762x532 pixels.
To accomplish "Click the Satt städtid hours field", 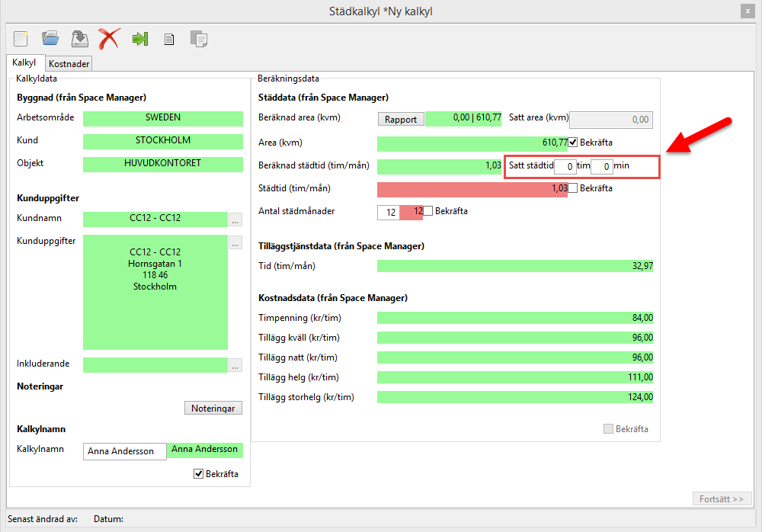I will [x=565, y=166].
